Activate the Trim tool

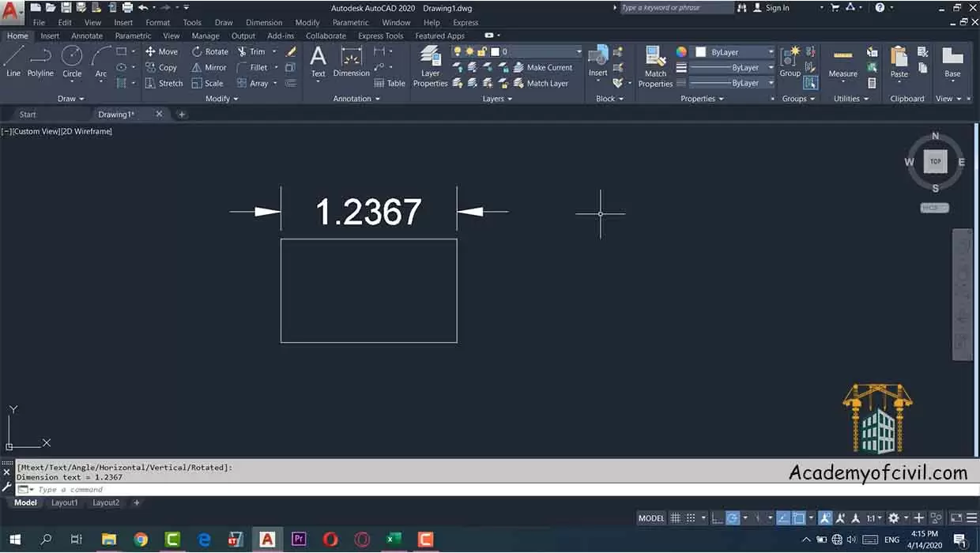pyautogui.click(x=251, y=51)
